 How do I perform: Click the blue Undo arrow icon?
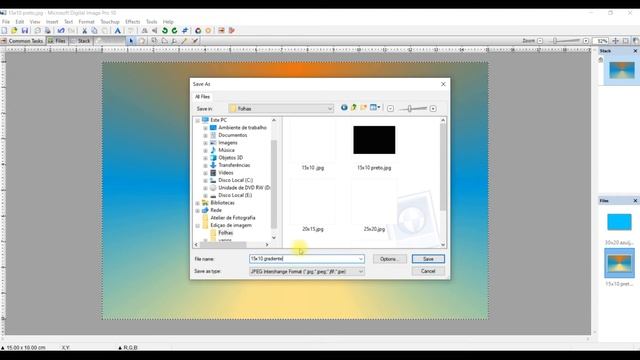coord(61,31)
